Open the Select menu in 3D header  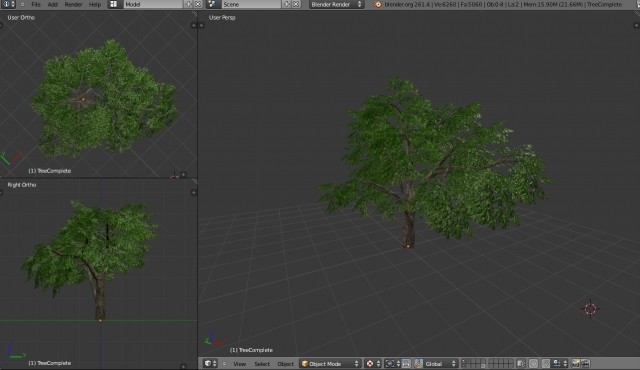pos(262,363)
